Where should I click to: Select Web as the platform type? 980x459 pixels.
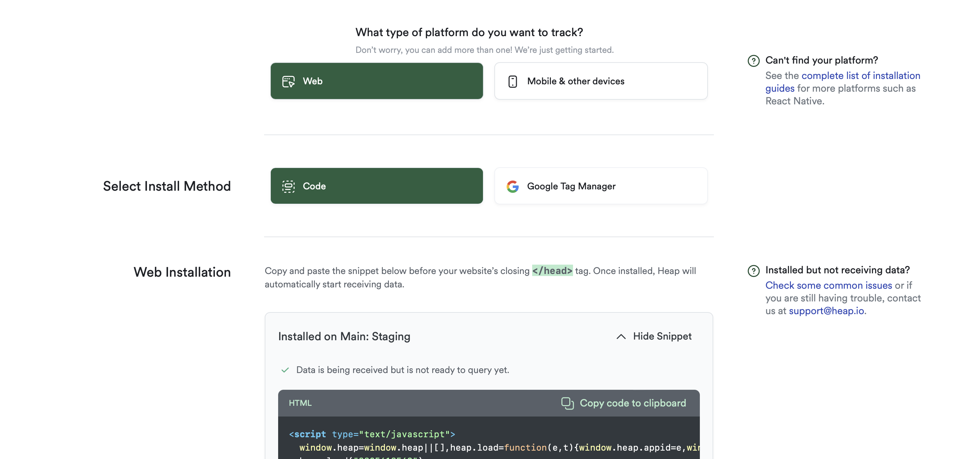[x=376, y=81]
